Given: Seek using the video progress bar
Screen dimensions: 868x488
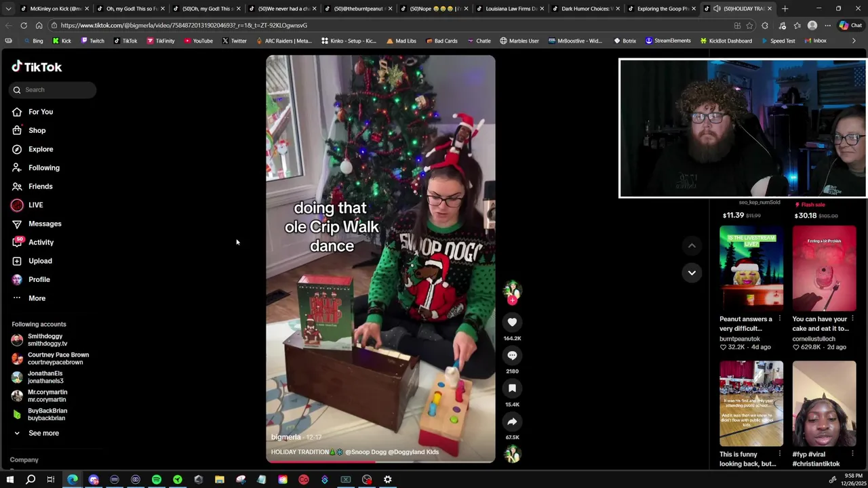Looking at the screenshot, I should coord(380,462).
